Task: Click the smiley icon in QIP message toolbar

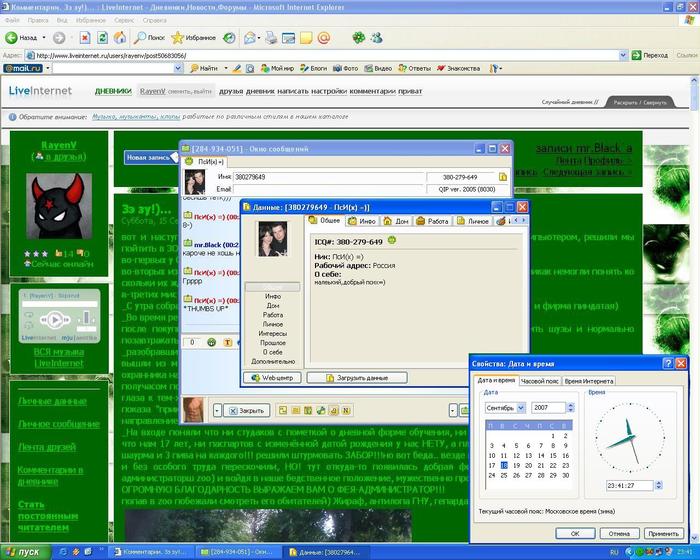Action: coord(212,343)
